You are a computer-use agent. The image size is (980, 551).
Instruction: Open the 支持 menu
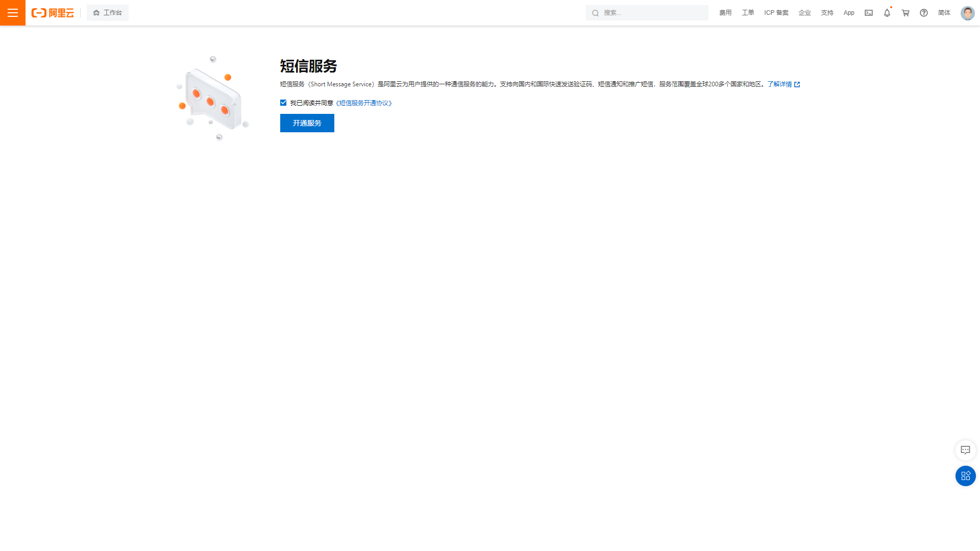point(827,13)
